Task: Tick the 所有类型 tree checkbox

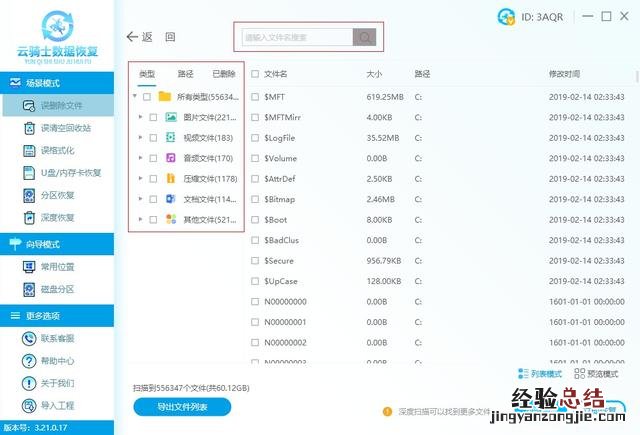Action: click(147, 97)
